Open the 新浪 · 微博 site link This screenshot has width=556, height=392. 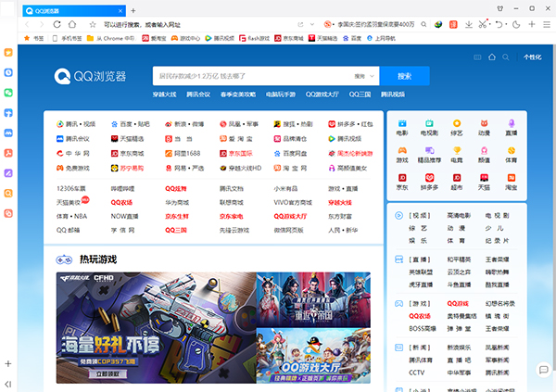pos(184,124)
